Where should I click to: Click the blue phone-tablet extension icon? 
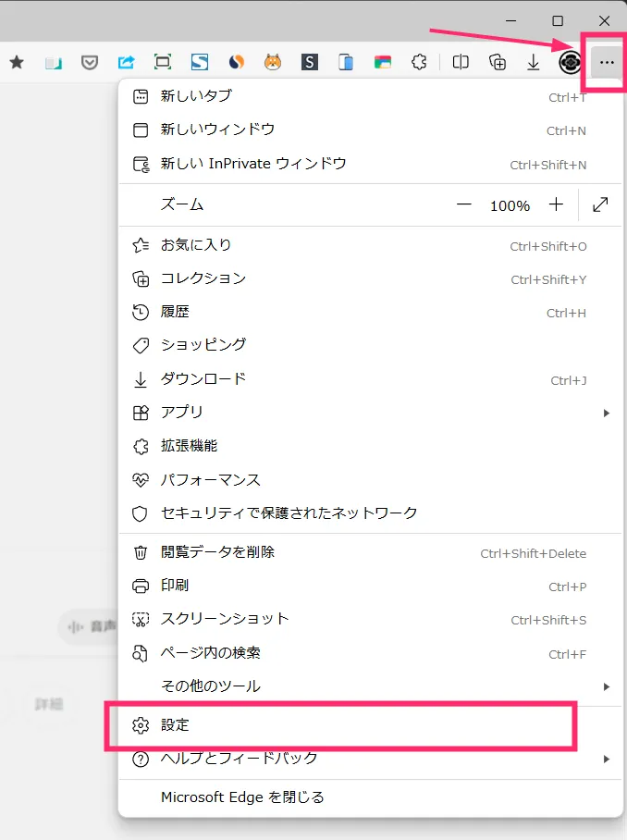pyautogui.click(x=346, y=62)
